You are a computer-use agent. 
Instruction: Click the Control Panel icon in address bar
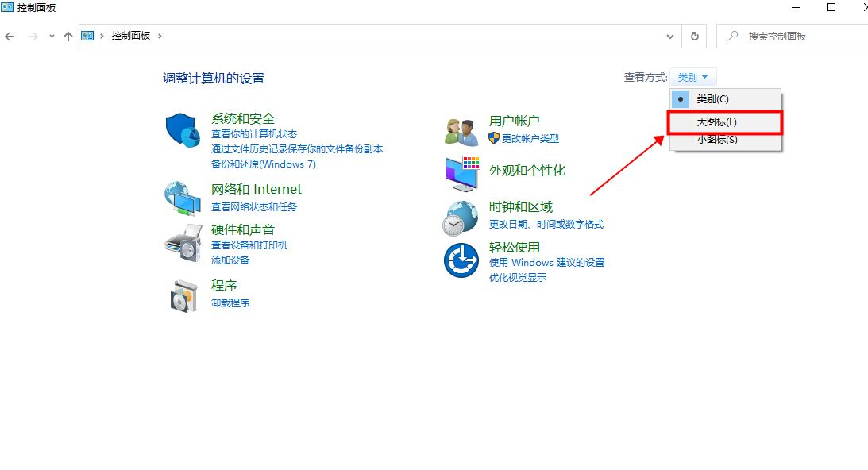pyautogui.click(x=87, y=36)
